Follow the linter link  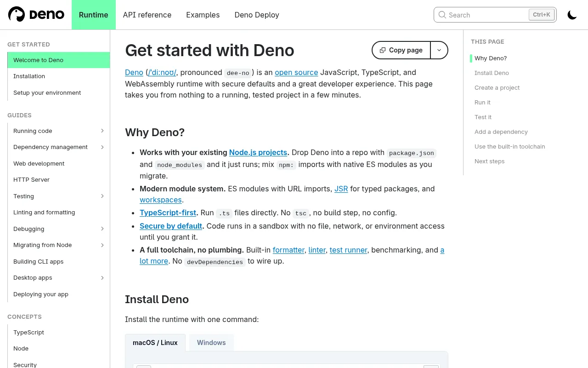click(317, 250)
